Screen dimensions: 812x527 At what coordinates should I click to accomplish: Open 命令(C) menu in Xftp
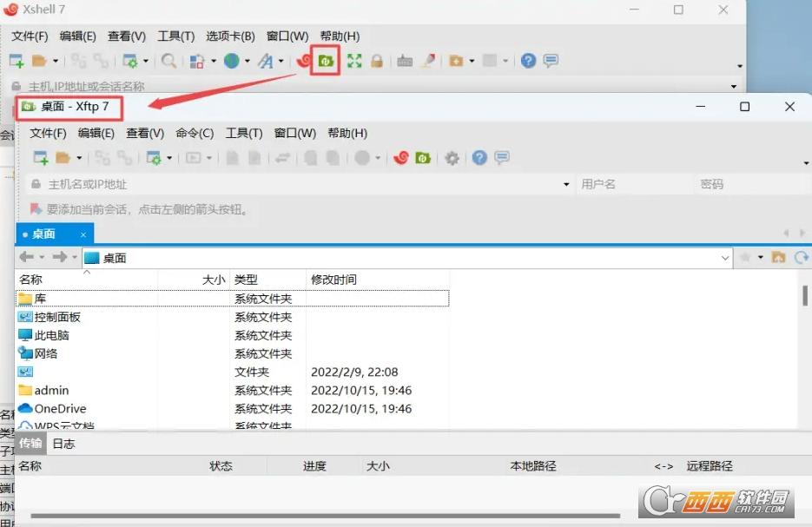click(195, 133)
